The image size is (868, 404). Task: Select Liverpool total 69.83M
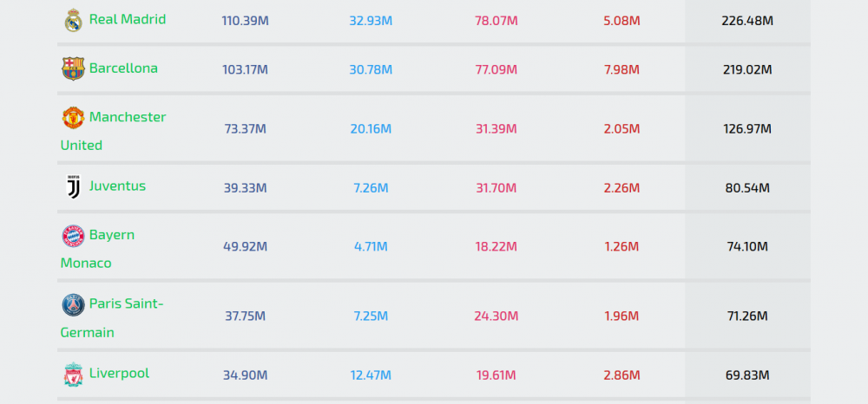[747, 375]
